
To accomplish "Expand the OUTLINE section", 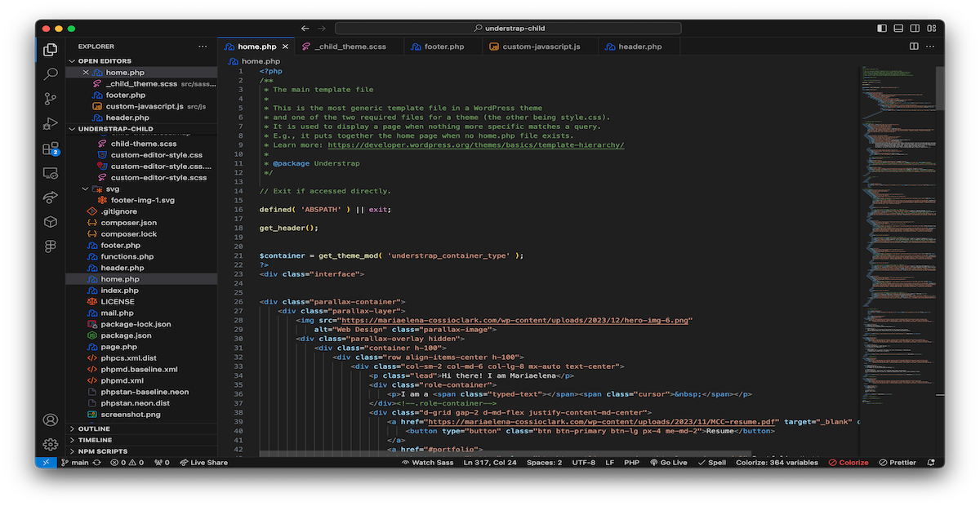I will pyautogui.click(x=94, y=428).
